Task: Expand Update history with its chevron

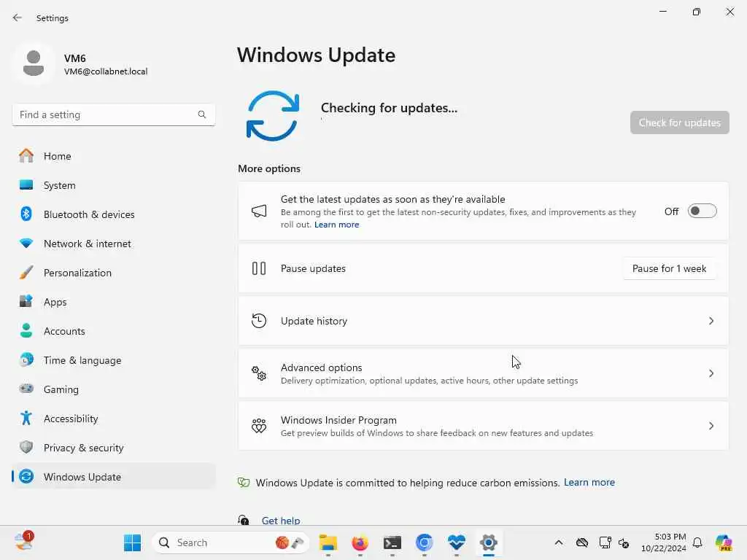Action: [x=711, y=321]
